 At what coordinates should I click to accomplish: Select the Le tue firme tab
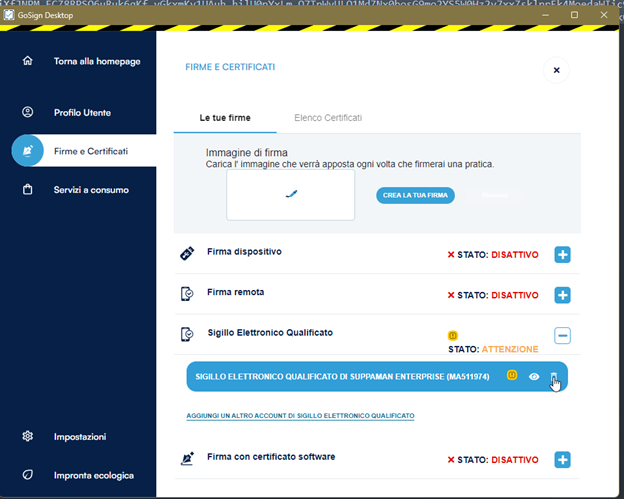point(225,118)
